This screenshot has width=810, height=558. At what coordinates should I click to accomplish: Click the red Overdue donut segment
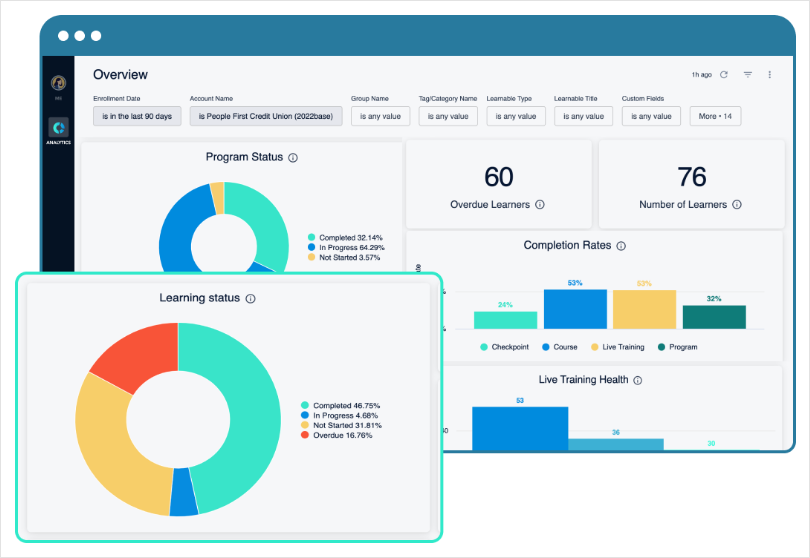(x=142, y=354)
